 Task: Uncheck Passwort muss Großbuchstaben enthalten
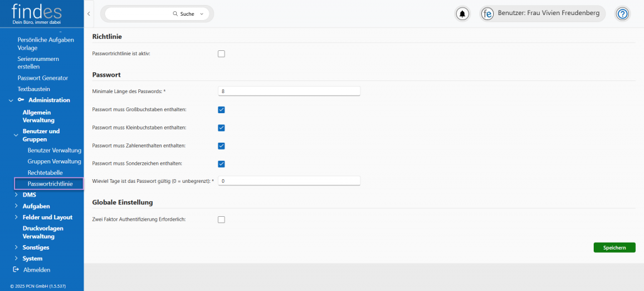(221, 110)
